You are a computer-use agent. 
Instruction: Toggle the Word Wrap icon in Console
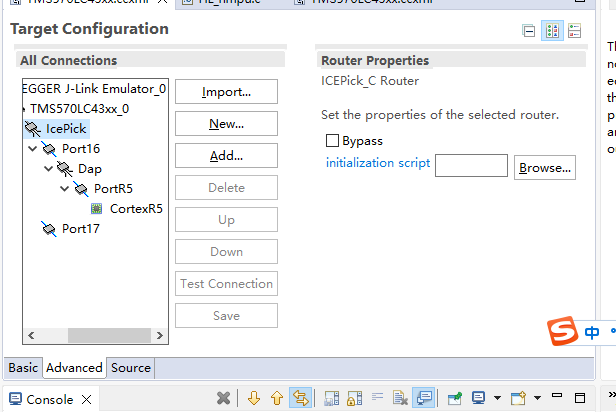coord(378,397)
